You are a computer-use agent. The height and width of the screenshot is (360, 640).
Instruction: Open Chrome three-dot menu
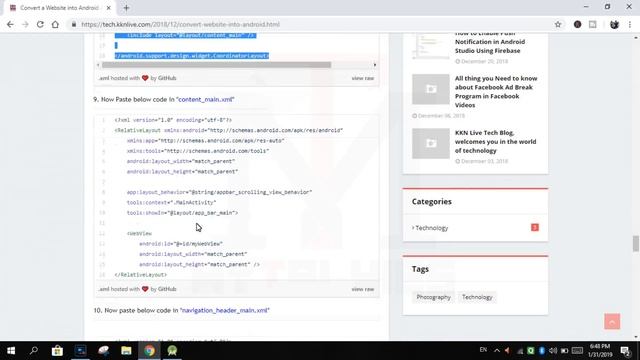click(x=630, y=24)
